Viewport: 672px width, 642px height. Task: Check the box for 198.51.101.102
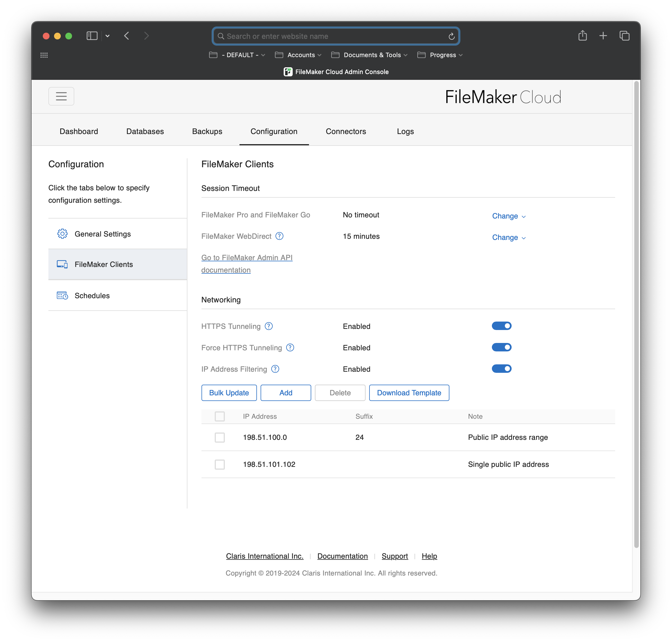(219, 464)
